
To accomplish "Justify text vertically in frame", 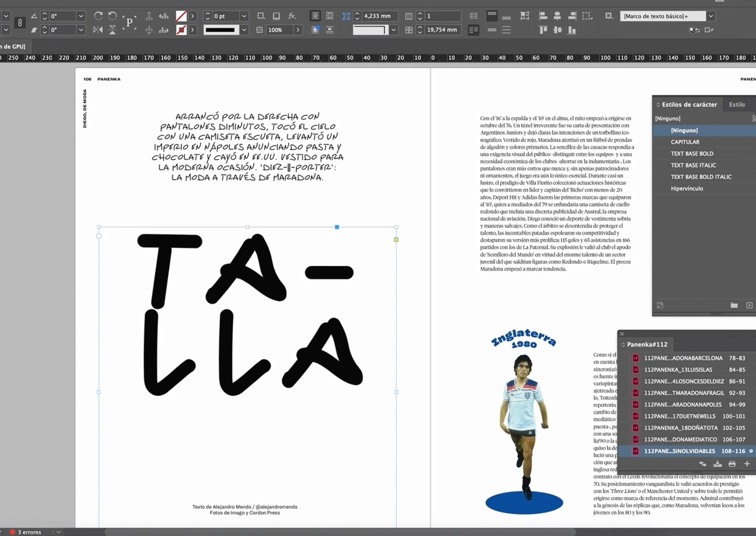I will (x=507, y=30).
